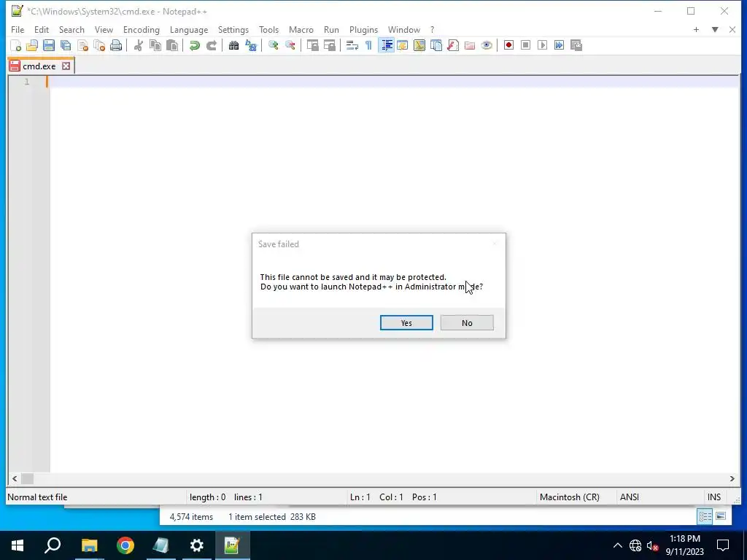Switch Explorer window to details view icon
This screenshot has height=560, width=747.
click(x=705, y=517)
